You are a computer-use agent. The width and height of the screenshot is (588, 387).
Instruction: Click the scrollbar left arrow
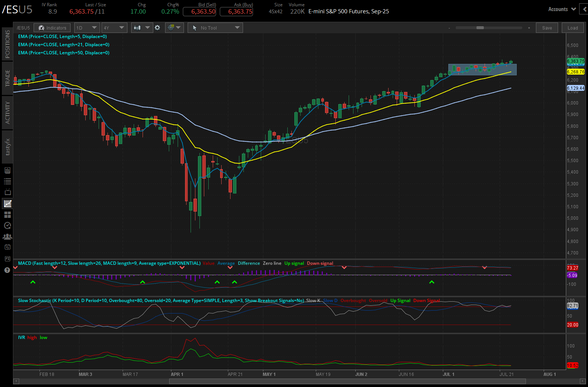coord(16,381)
